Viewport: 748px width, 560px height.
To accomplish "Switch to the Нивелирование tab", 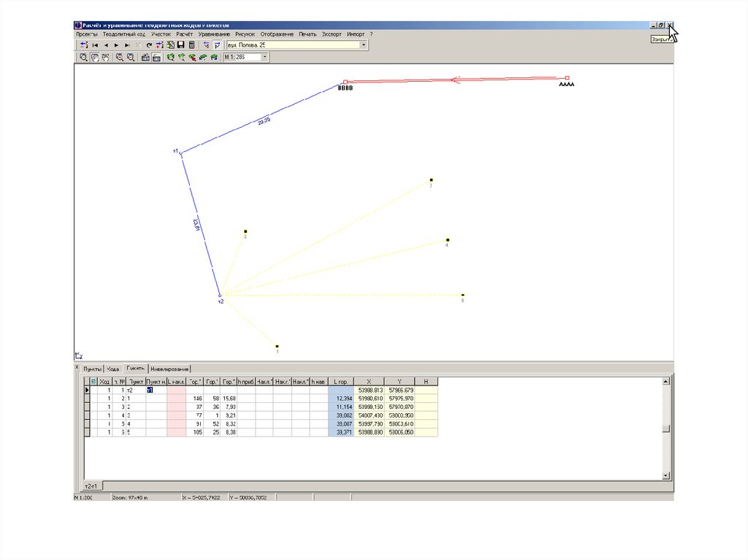I will coord(170,369).
